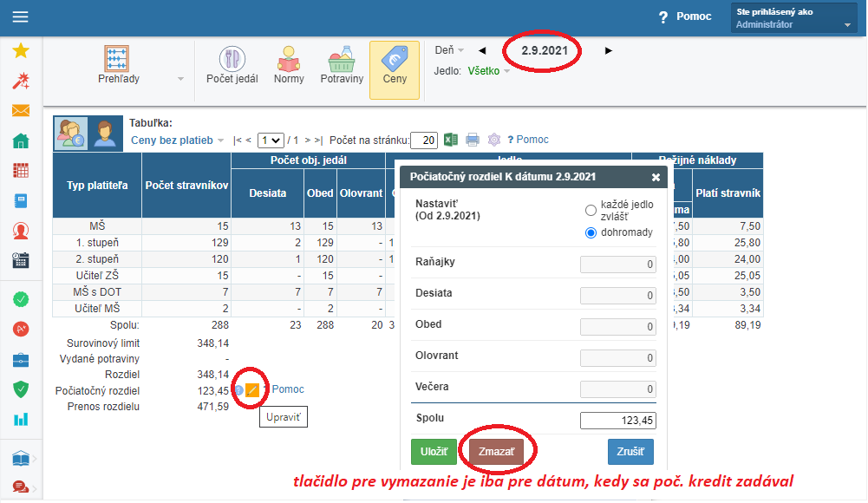
Task: Go to next day with right arrow
Action: point(609,50)
